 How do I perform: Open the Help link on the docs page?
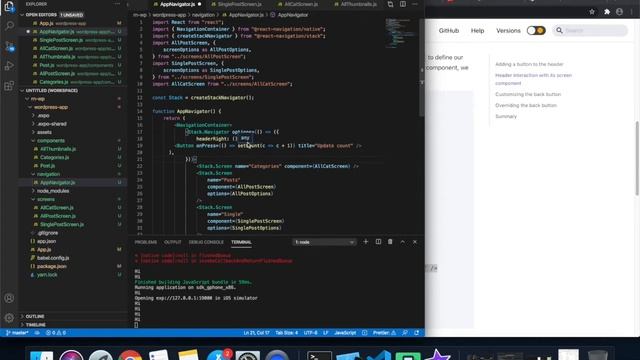pyautogui.click(x=477, y=31)
